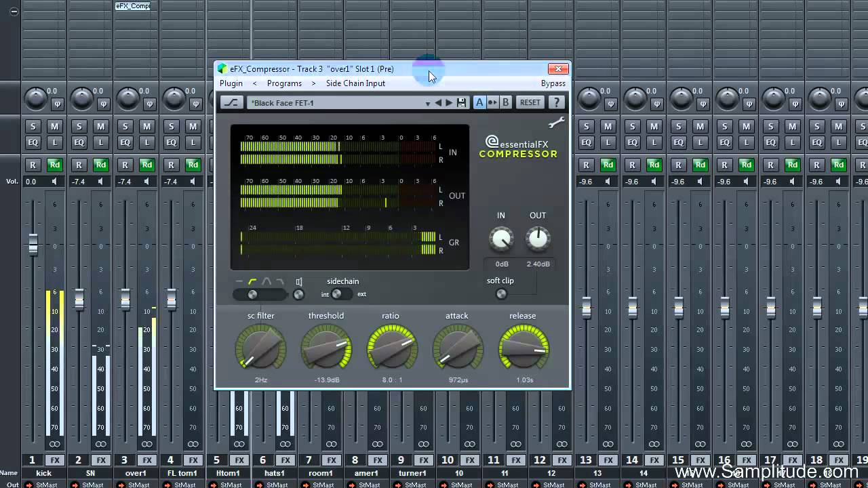Click the kick channel volume fader

click(33, 244)
